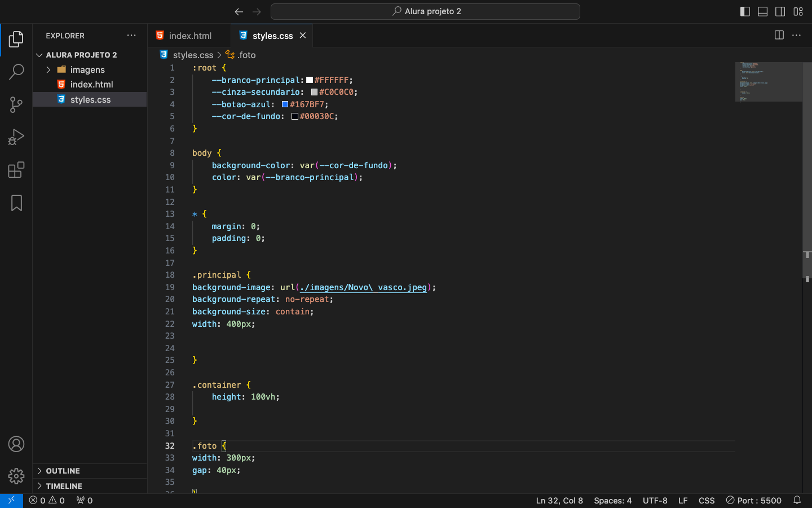
Task: Click the EXPLORER panel title
Action: [x=65, y=36]
